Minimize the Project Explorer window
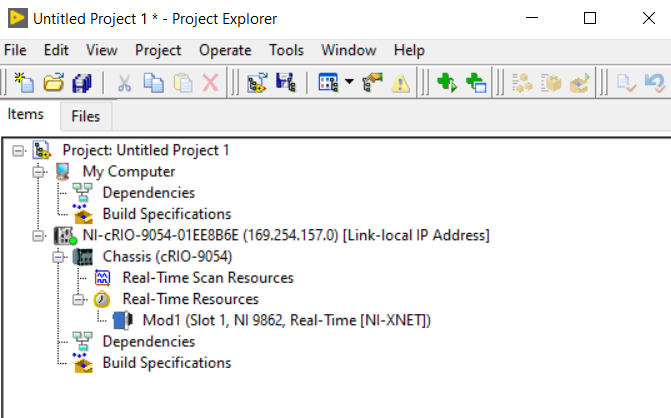Screen dimensions: 671x418 [x=531, y=18]
